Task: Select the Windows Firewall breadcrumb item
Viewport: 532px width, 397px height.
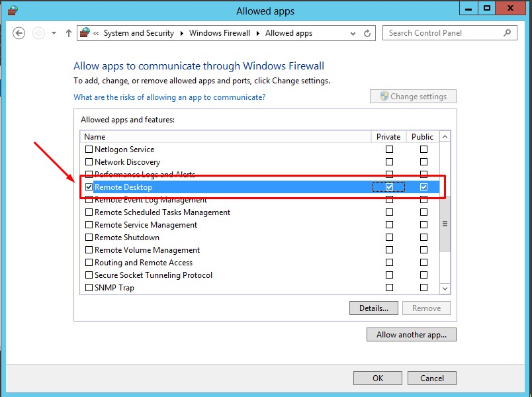Action: click(x=219, y=33)
